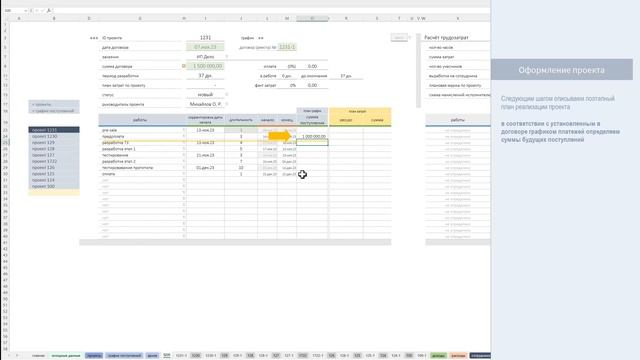Click the previous-sheet navigation arrow
Image resolution: width=640 pixels, height=360 pixels.
(10, 356)
